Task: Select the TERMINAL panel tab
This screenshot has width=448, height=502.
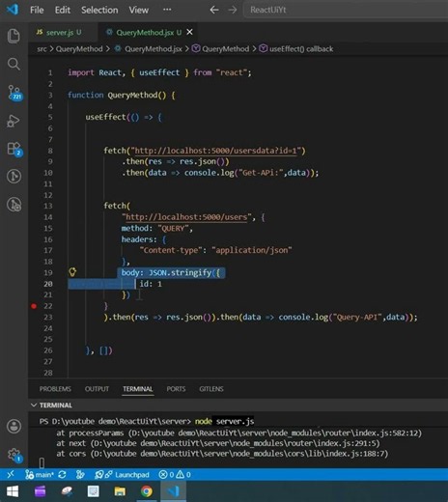Action: (x=138, y=389)
